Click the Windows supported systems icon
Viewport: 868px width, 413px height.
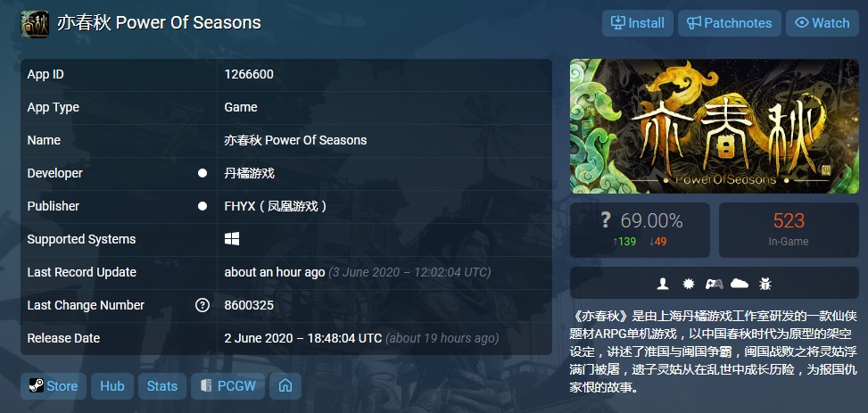[x=232, y=239]
